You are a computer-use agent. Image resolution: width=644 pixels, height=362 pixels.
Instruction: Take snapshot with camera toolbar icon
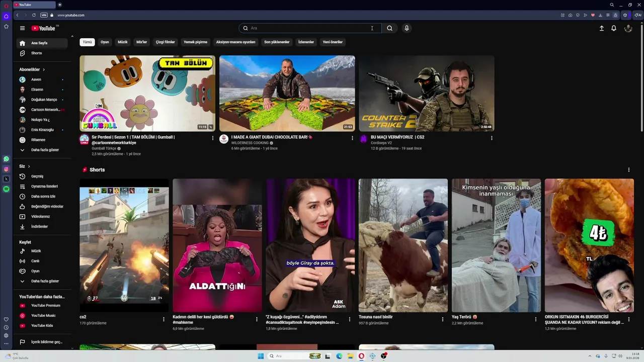click(570, 15)
